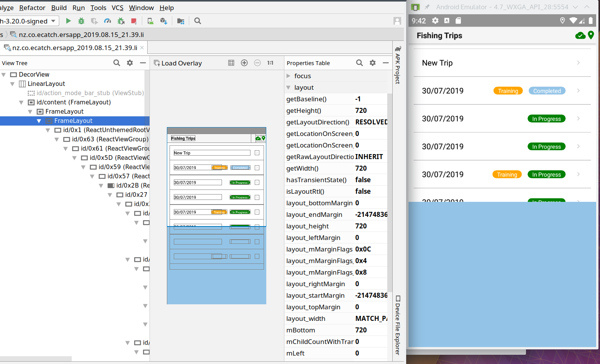This screenshot has width=600, height=364.
Task: Open APK Project side tool window
Action: click(398, 65)
